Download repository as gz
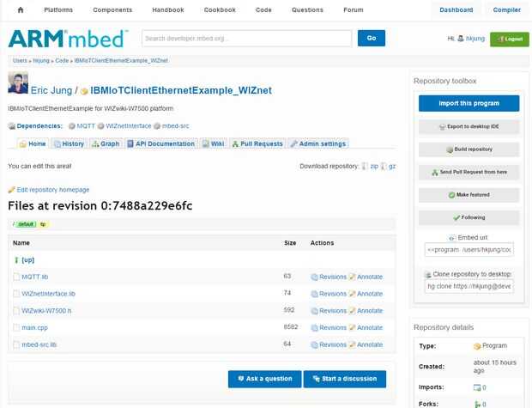 (x=392, y=166)
